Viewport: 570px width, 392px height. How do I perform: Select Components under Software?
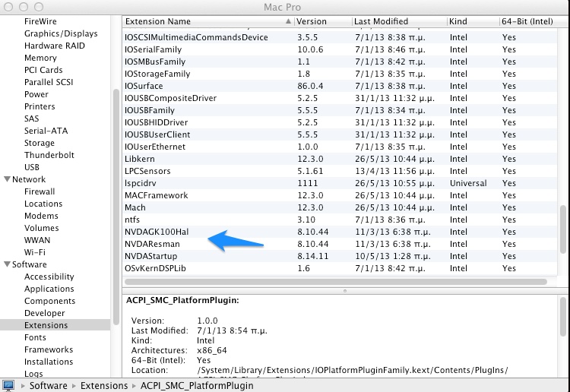coord(50,301)
